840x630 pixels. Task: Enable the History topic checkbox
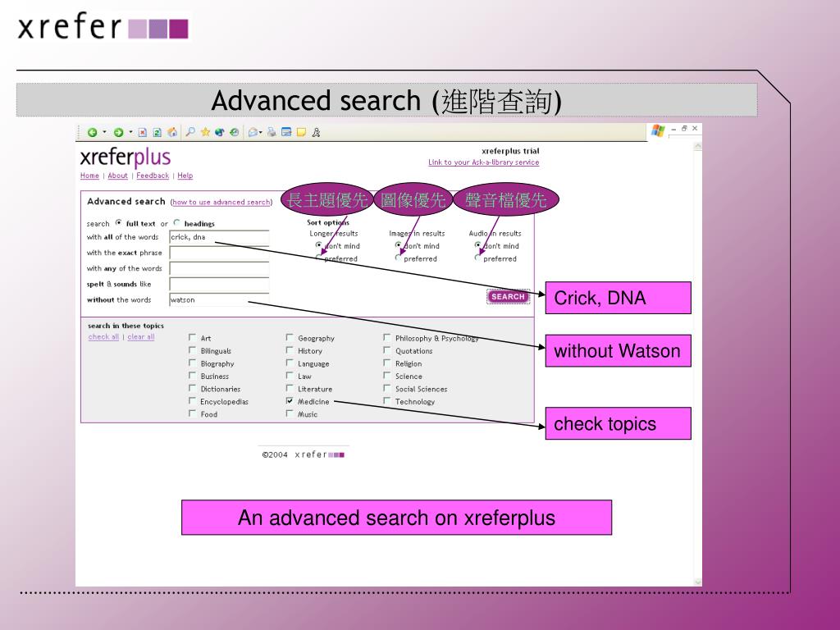coord(290,349)
